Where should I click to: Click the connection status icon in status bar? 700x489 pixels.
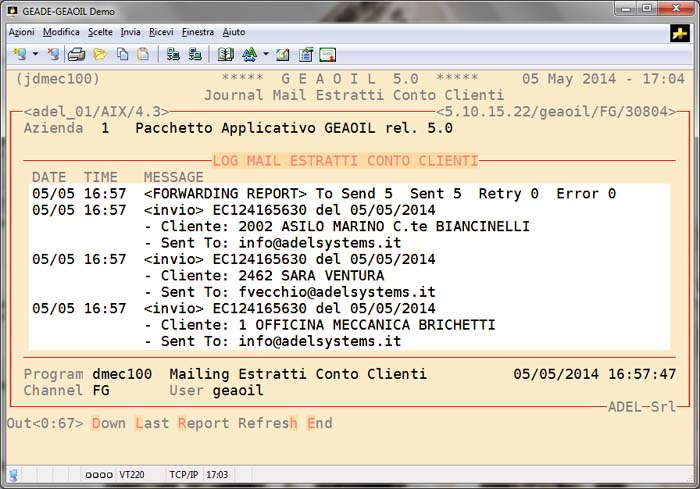coord(14,474)
